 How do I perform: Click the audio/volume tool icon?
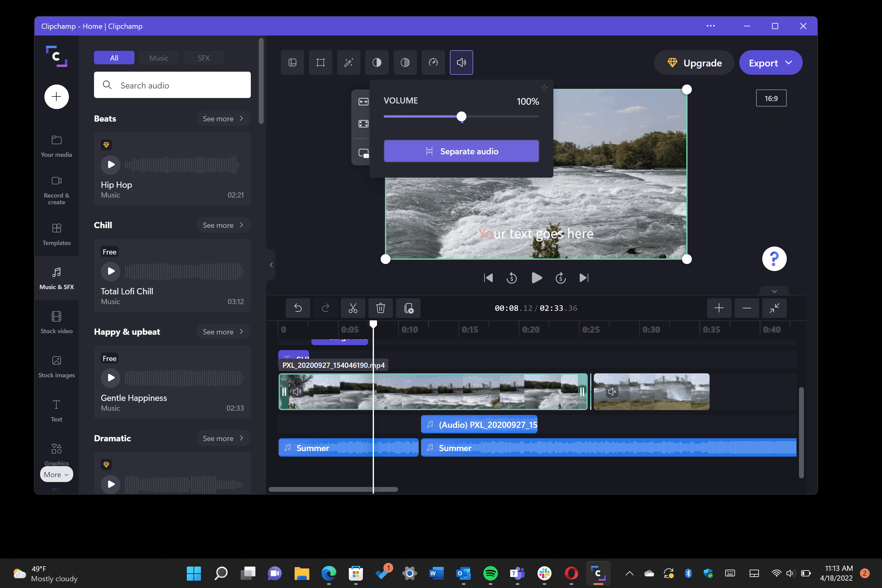(461, 62)
